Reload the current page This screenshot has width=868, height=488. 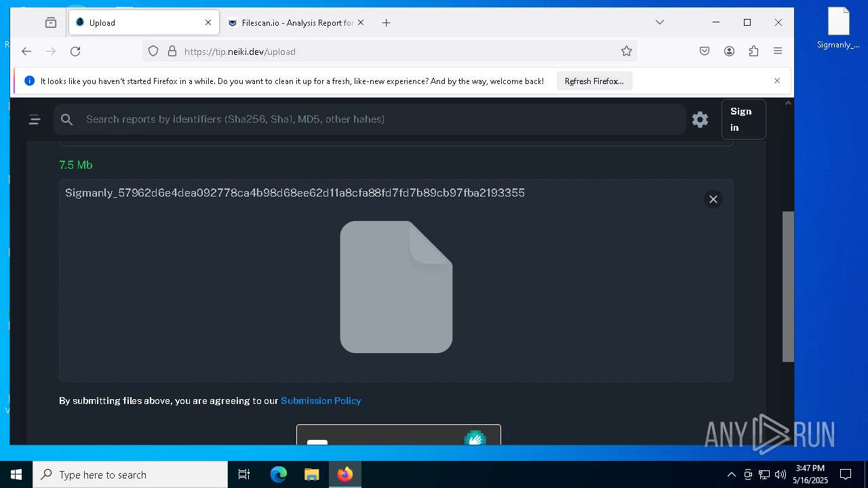click(x=75, y=51)
